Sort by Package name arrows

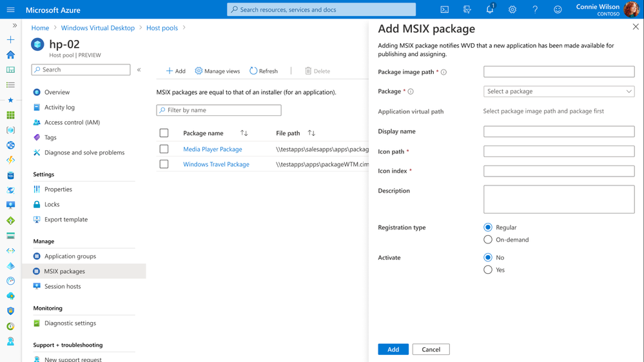click(x=244, y=133)
